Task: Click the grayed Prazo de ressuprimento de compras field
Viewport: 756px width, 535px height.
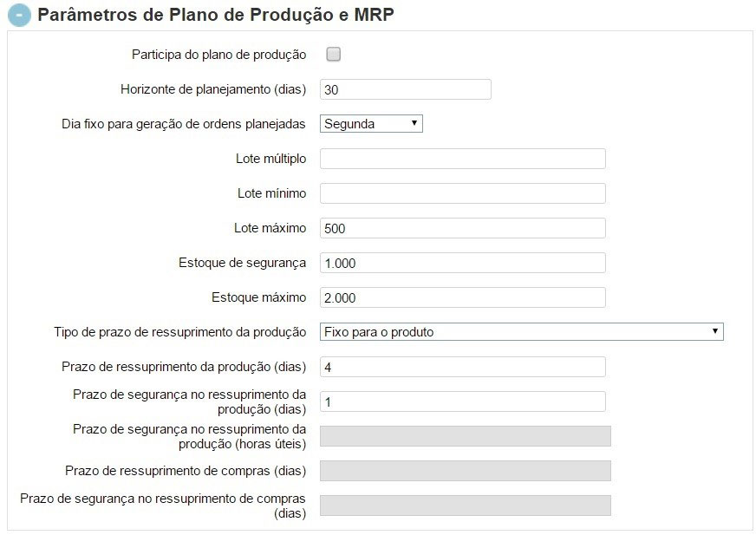Action: (x=466, y=470)
